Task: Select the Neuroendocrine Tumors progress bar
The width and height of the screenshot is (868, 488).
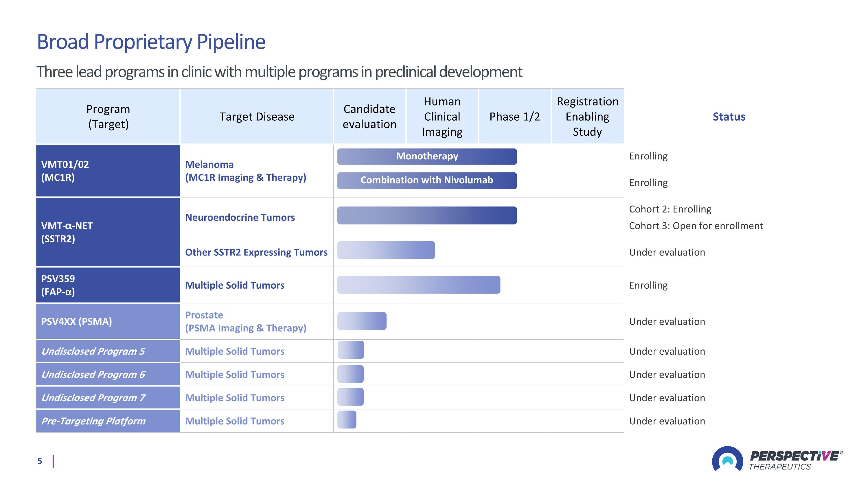Action: click(x=426, y=215)
